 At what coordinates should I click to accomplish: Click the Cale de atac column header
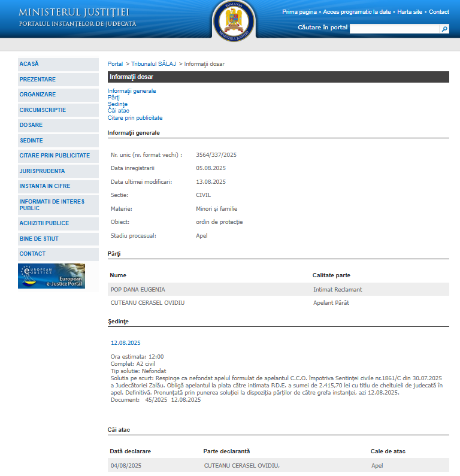388,451
